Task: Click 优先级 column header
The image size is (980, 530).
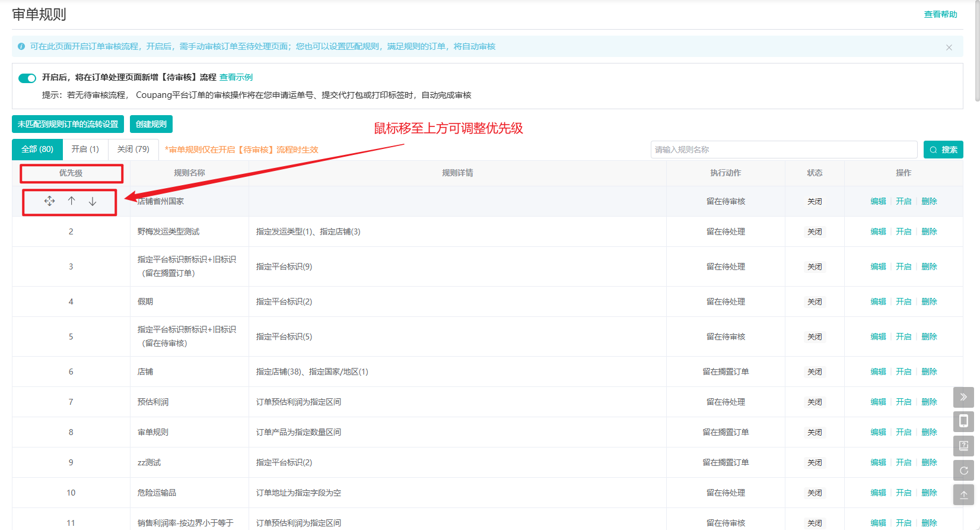Action: (71, 173)
